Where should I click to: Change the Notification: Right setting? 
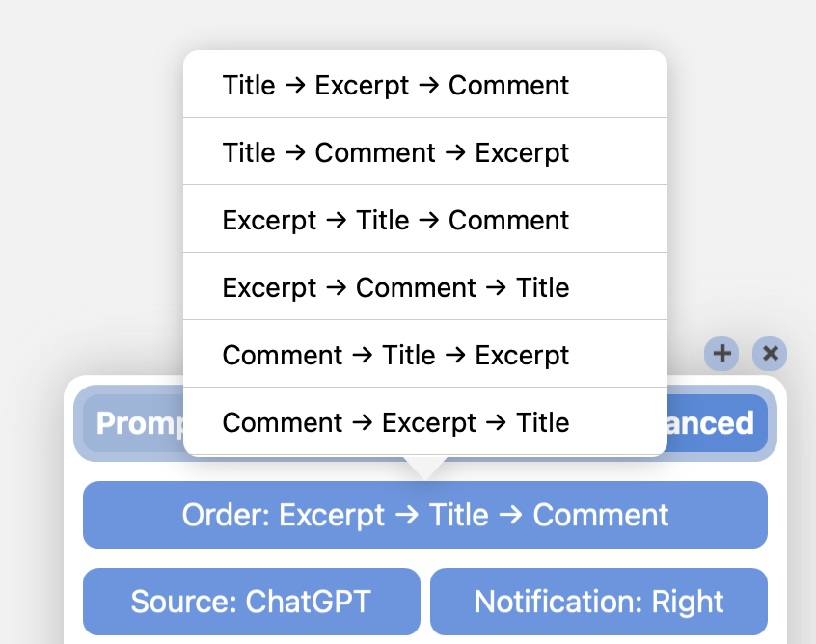(x=599, y=602)
